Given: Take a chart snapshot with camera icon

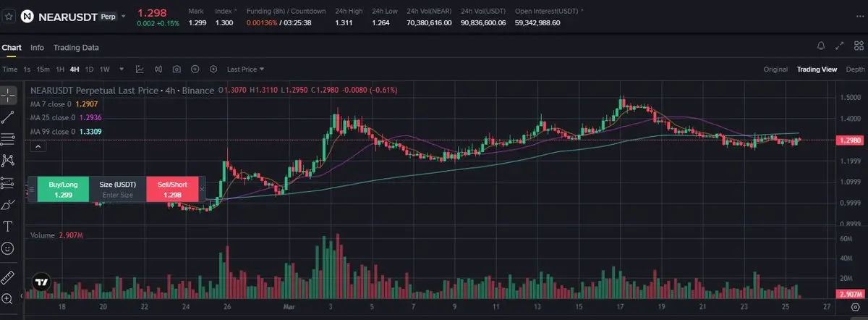Looking at the screenshot, I should (x=176, y=70).
